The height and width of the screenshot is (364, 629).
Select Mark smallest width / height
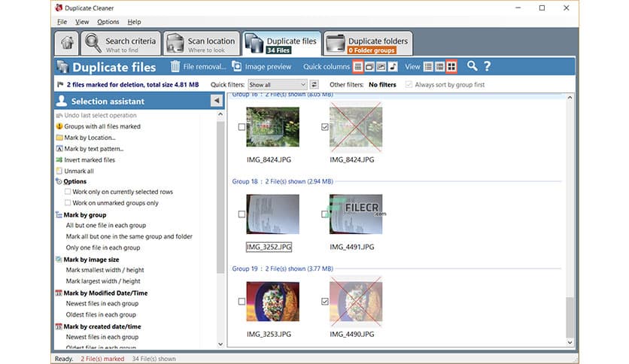[x=105, y=270]
